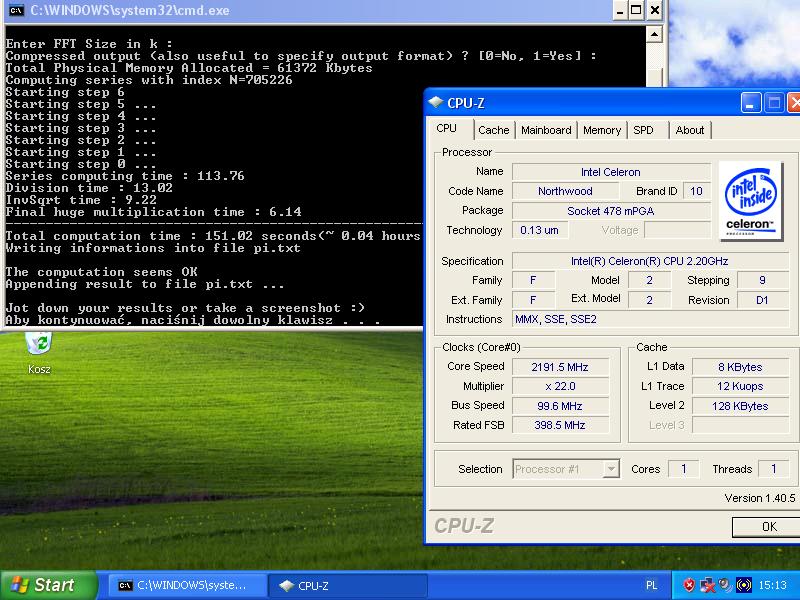Click the Cores value field
Screen dimensions: 800x600
point(684,469)
